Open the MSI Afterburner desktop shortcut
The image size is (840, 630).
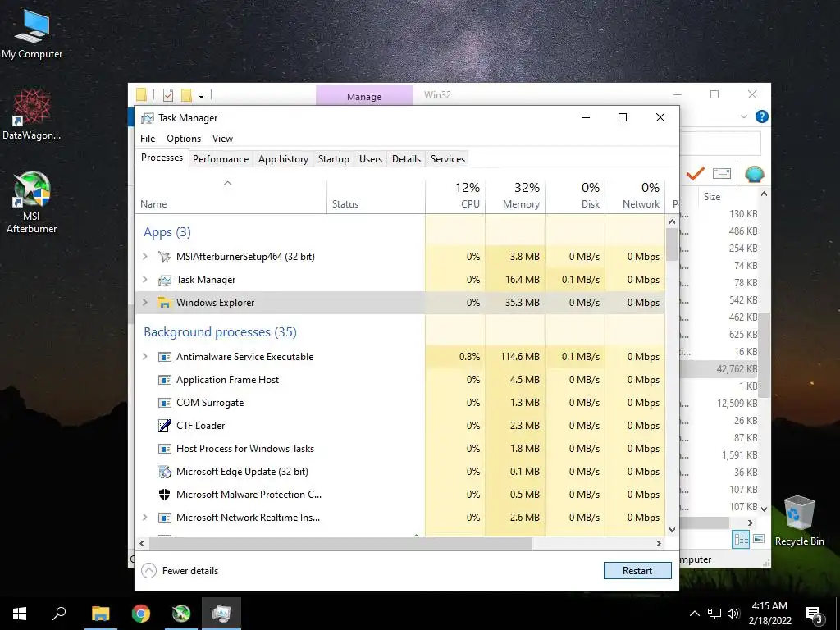(32, 203)
